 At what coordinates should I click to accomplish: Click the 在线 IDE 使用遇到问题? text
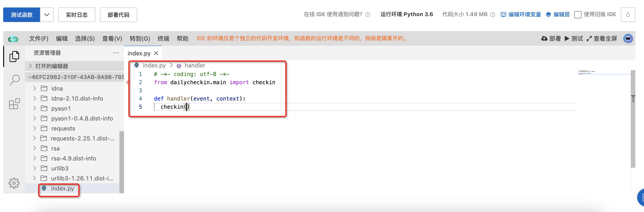pyautogui.click(x=333, y=14)
